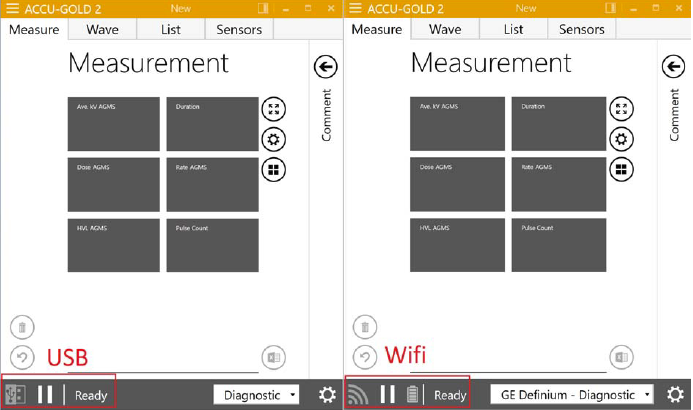693x410 pixels.
Task: Click New title in right window title bar
Action: 526,8
